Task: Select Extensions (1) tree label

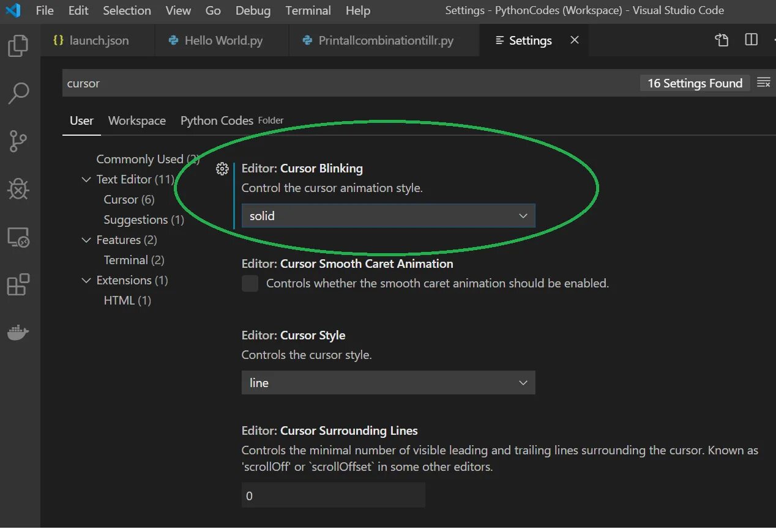Action: tap(132, 280)
